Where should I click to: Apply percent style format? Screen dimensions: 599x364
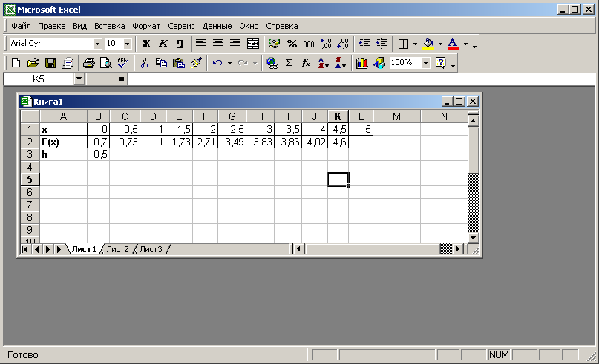tap(292, 44)
